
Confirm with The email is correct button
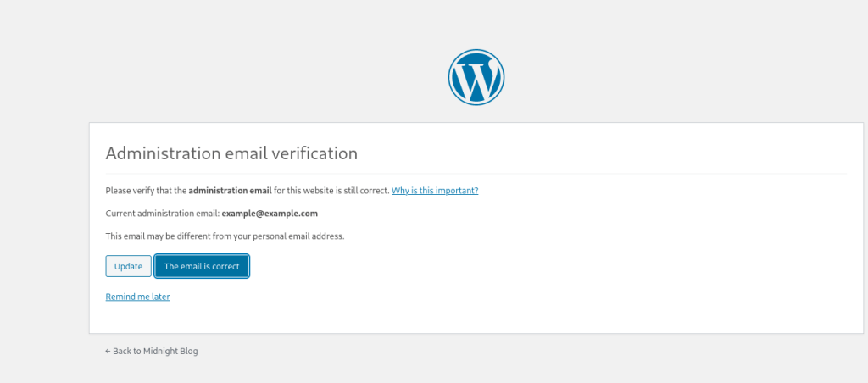click(202, 266)
